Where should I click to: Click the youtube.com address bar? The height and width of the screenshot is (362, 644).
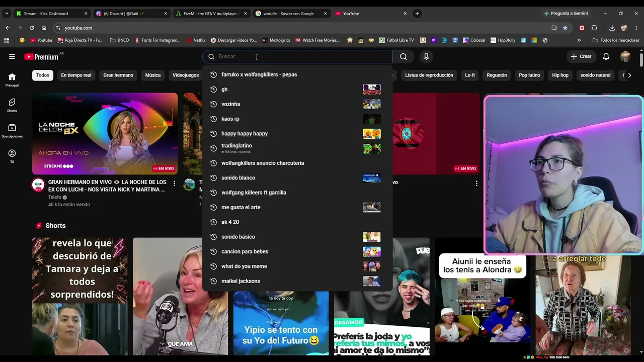pyautogui.click(x=302, y=28)
